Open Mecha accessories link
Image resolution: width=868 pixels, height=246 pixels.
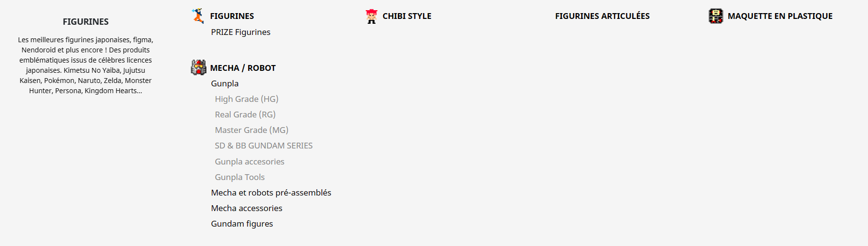point(246,208)
